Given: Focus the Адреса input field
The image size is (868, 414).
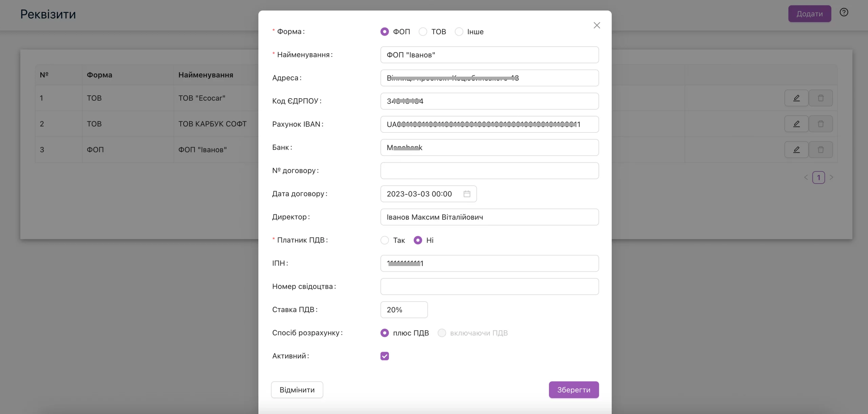Looking at the screenshot, I should click(x=490, y=78).
